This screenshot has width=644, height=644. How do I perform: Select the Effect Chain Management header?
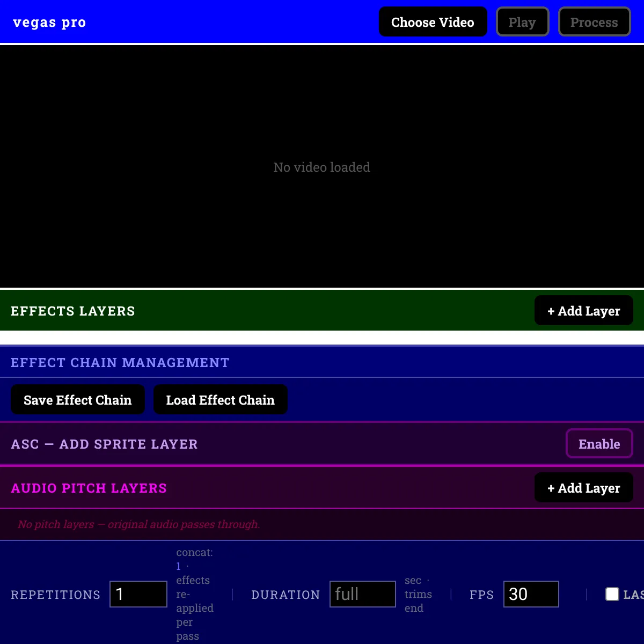pos(120,362)
